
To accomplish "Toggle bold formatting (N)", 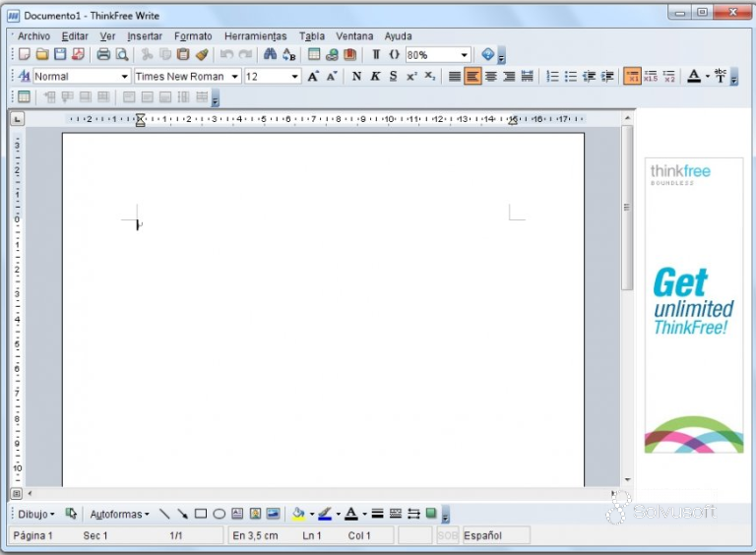I will coord(356,76).
